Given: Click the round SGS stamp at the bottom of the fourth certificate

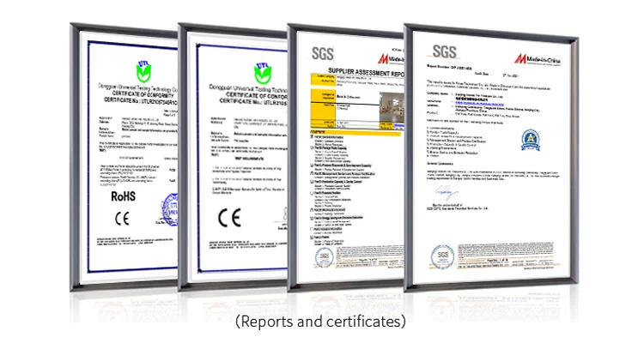Looking at the screenshot, I should [442, 257].
